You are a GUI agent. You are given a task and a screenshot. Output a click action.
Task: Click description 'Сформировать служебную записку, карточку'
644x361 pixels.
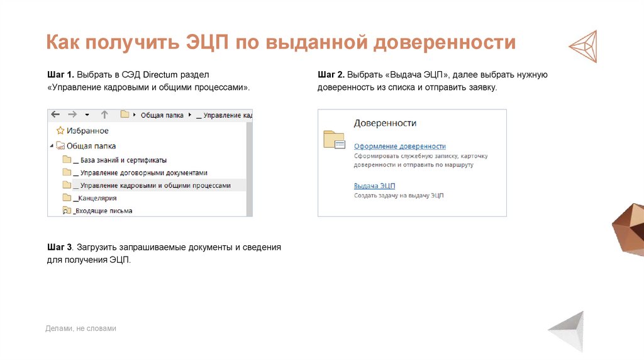click(421, 156)
